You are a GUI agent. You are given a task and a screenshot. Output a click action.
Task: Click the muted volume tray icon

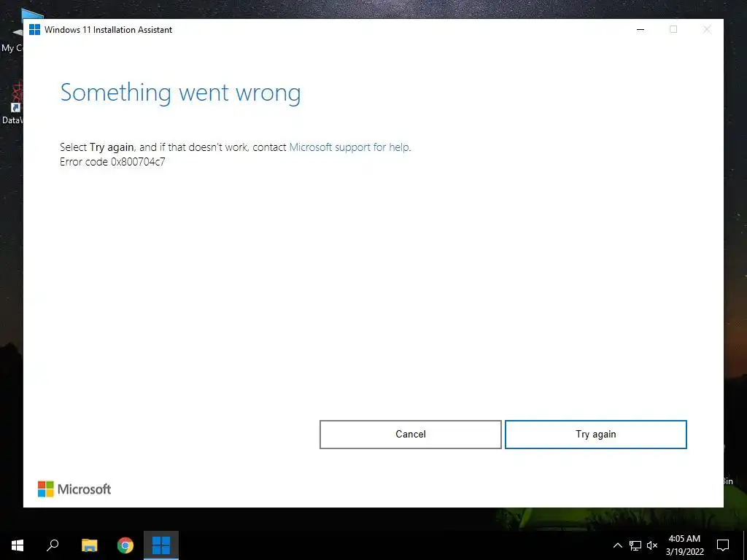pyautogui.click(x=652, y=545)
